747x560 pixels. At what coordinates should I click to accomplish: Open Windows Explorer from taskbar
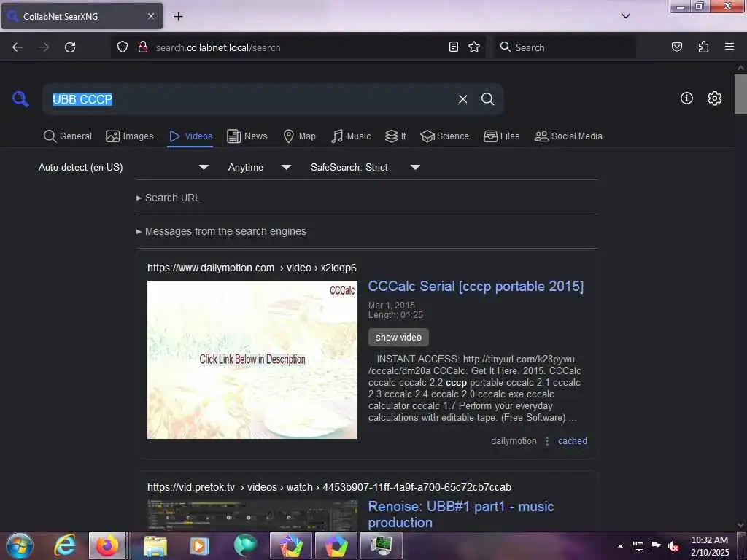[155, 545]
